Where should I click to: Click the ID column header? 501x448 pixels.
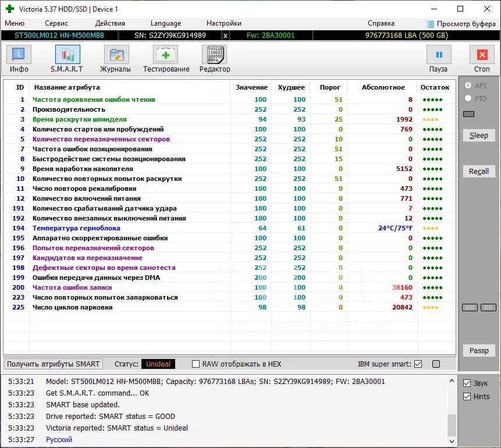click(20, 87)
